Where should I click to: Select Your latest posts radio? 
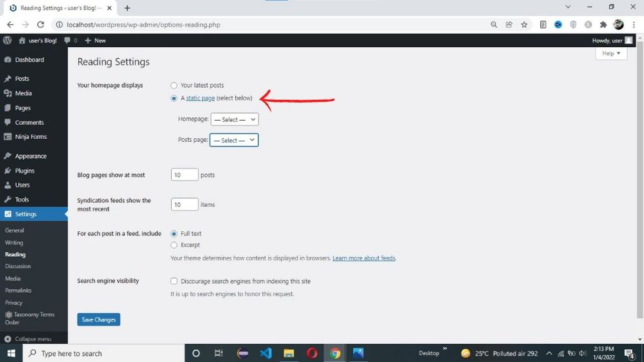click(x=174, y=86)
